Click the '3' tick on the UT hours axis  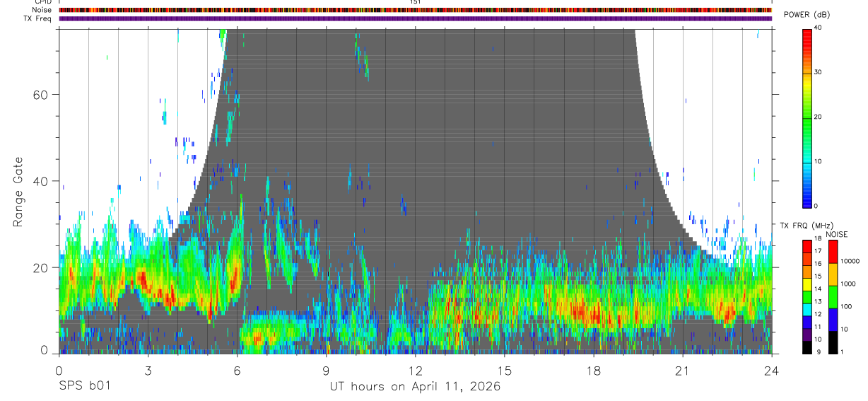[x=148, y=371]
